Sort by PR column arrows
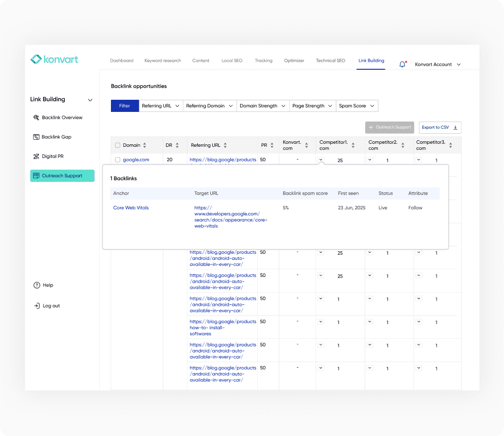 [x=272, y=145]
